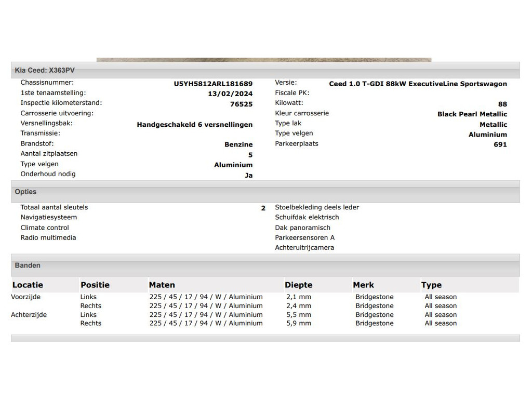Click 'Handgeschakeld 6 versnellingen' value

(x=195, y=125)
